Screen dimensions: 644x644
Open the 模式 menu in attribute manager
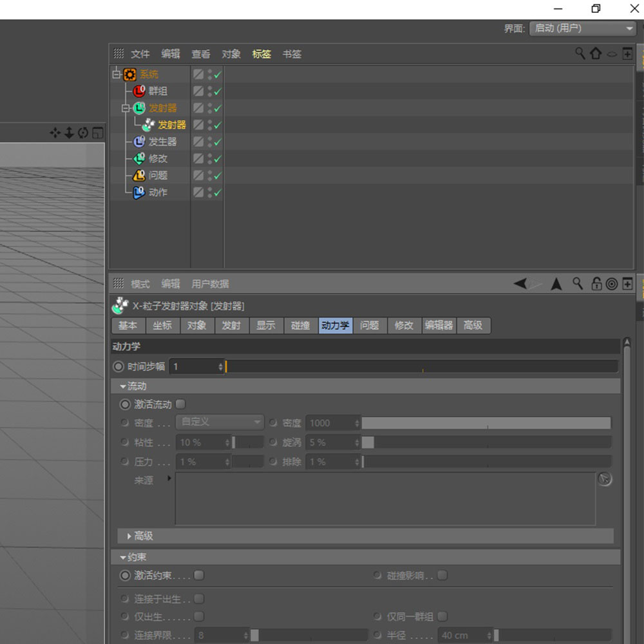(x=140, y=284)
